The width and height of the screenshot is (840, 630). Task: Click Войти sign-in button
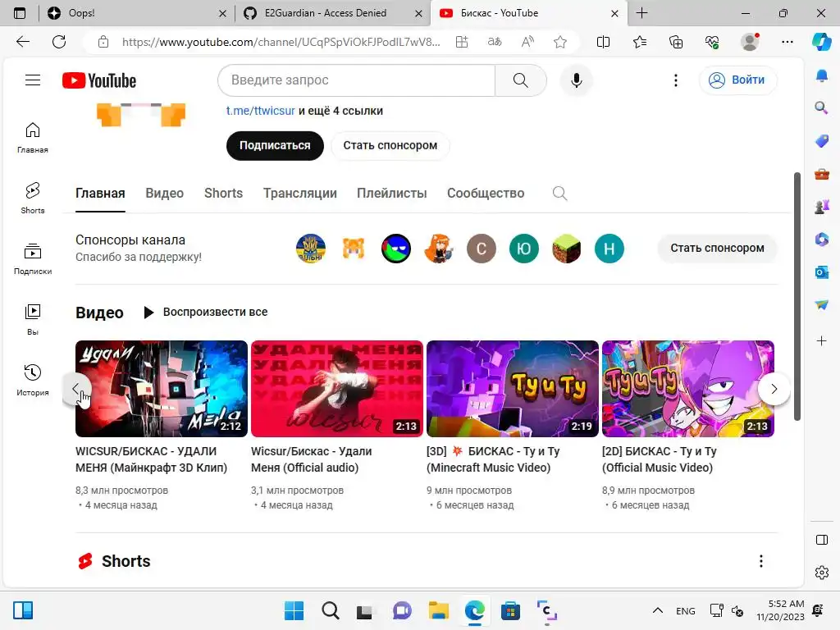737,80
